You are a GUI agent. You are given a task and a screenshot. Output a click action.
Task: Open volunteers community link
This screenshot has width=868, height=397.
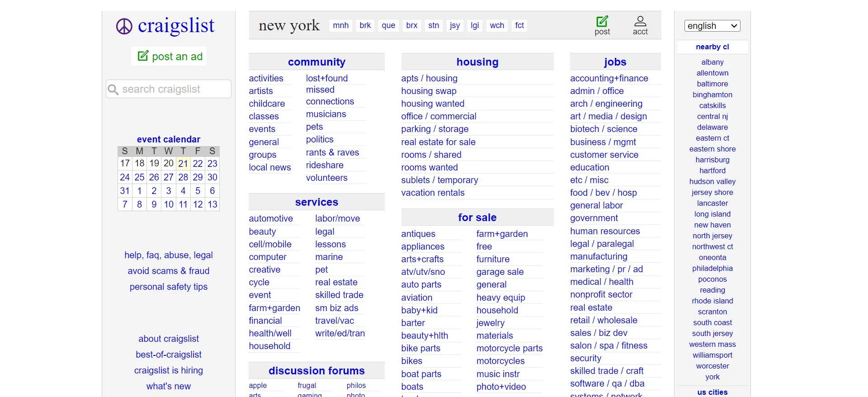click(x=327, y=178)
